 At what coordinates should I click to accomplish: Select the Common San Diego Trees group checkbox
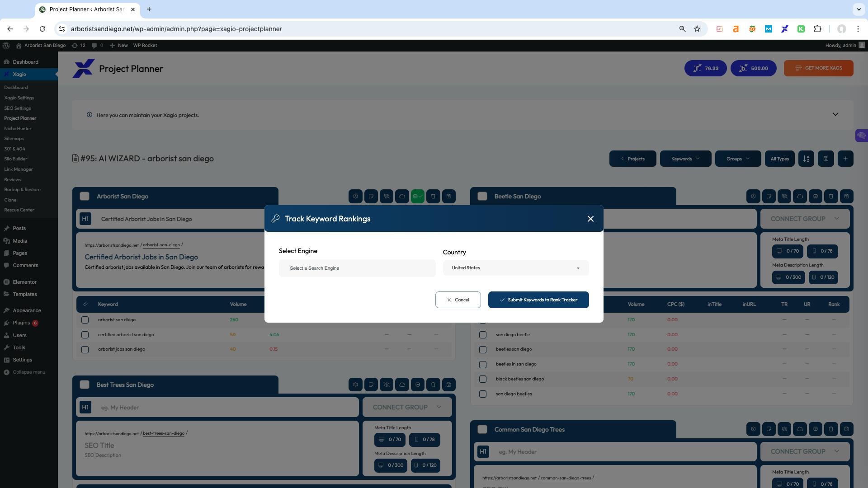tap(482, 429)
